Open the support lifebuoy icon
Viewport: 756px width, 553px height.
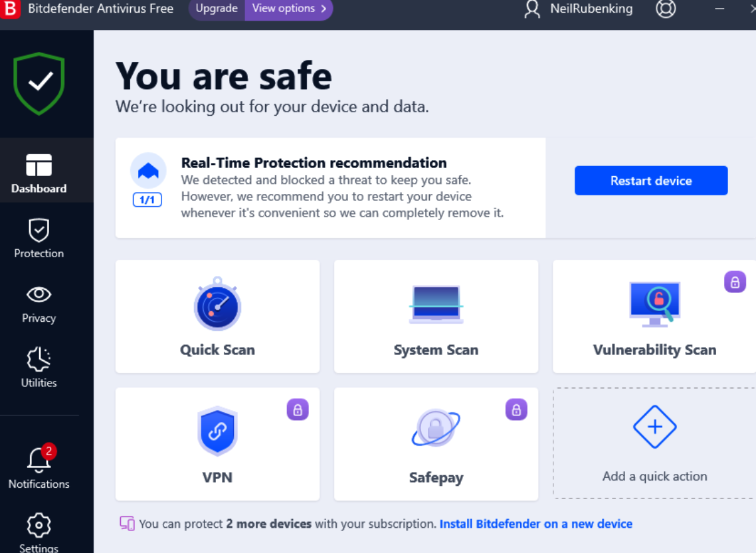(666, 9)
